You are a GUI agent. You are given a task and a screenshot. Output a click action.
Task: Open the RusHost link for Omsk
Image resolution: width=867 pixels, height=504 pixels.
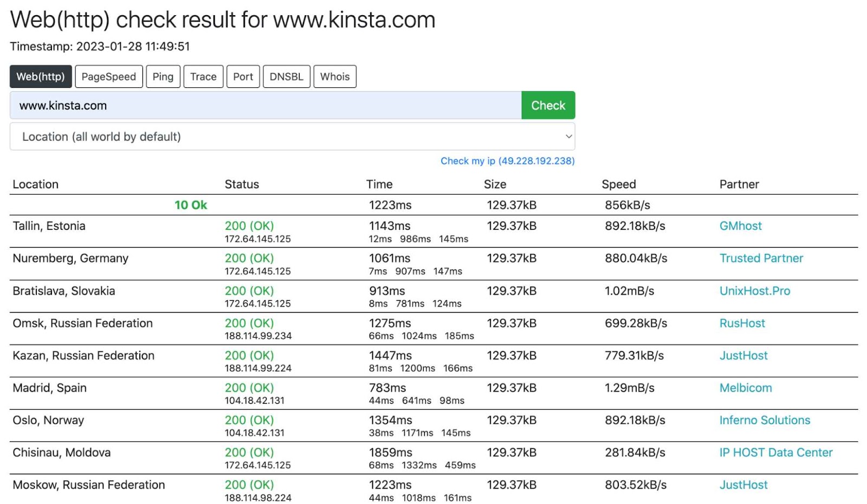[742, 323]
